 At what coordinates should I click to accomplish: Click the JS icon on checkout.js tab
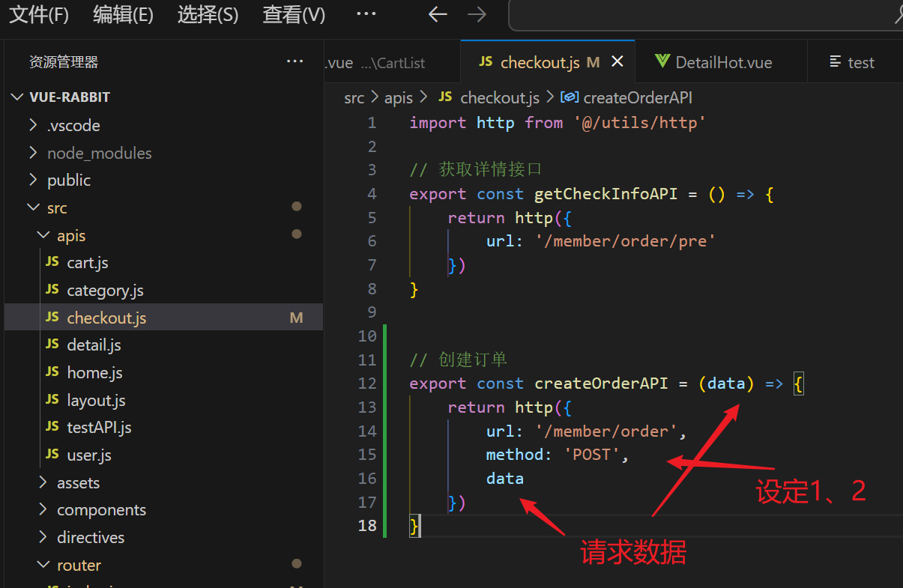pyautogui.click(x=486, y=62)
